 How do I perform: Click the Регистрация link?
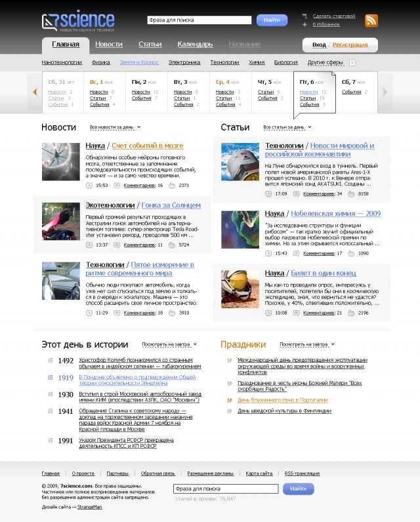click(x=350, y=45)
